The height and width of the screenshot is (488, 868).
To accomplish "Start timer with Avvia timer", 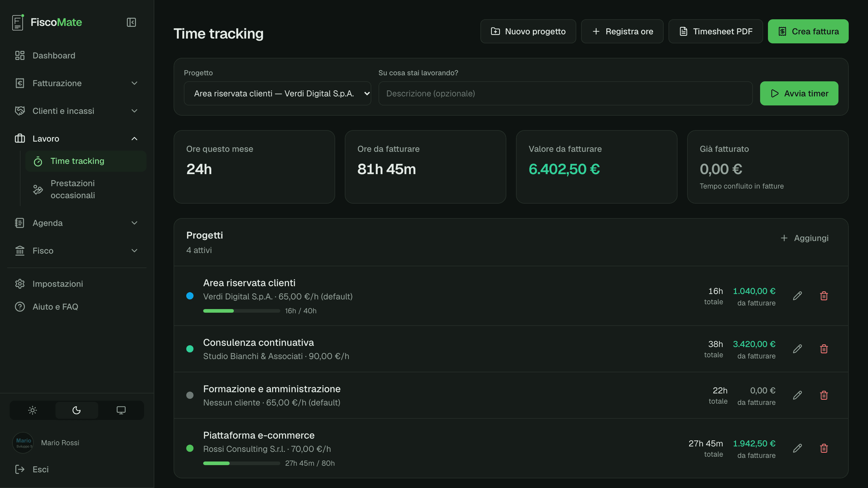I will (x=799, y=93).
